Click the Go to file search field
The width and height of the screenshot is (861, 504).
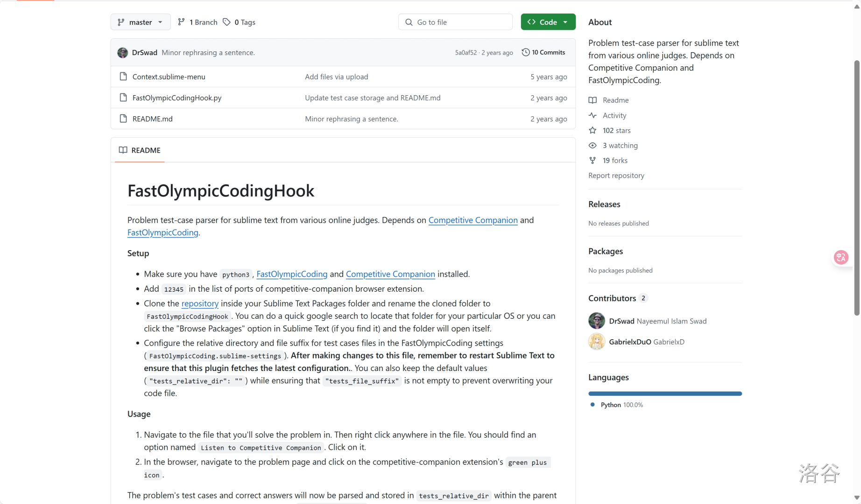[x=455, y=22]
